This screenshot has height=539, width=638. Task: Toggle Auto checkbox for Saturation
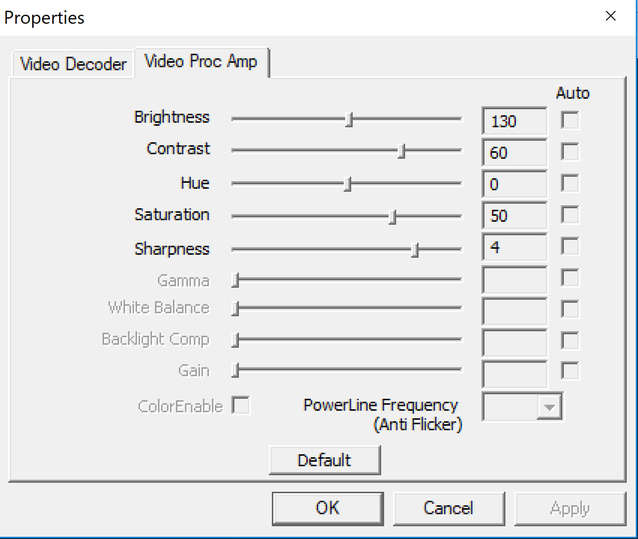coord(570,214)
